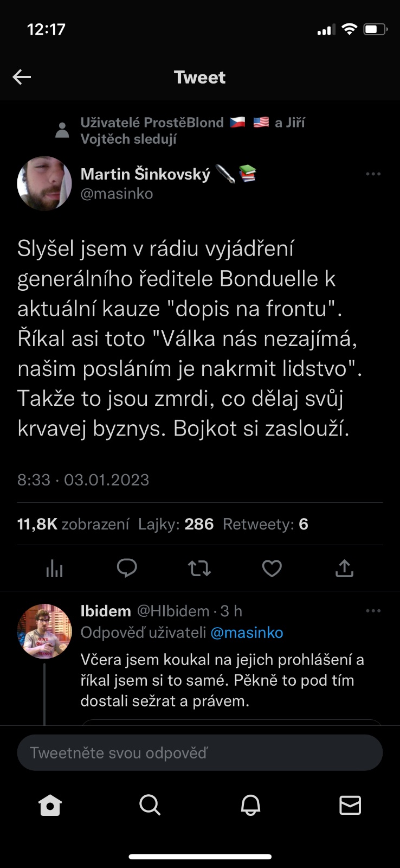Tap the @masinko mention link
Image resolution: width=400 pixels, height=868 pixels.
point(247,633)
